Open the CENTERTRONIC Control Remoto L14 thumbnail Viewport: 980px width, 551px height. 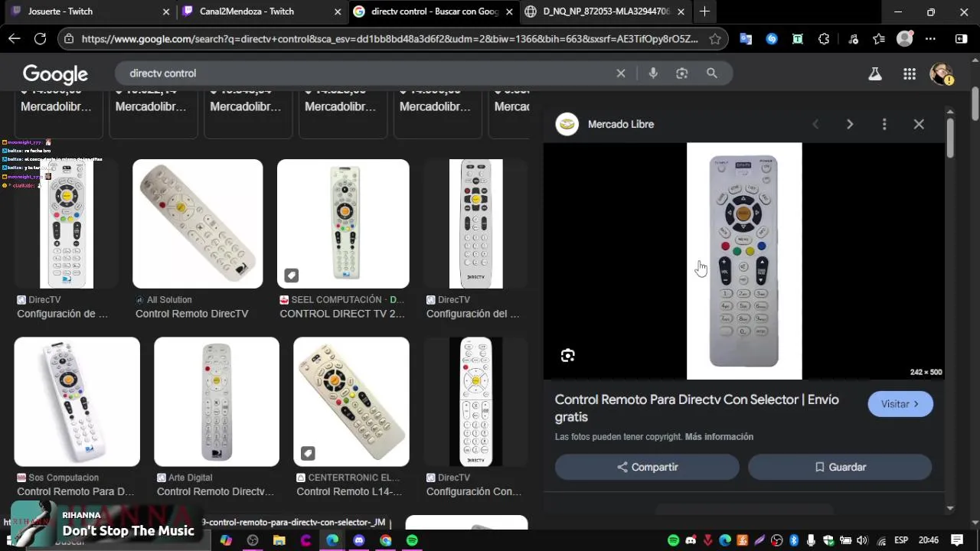(351, 402)
